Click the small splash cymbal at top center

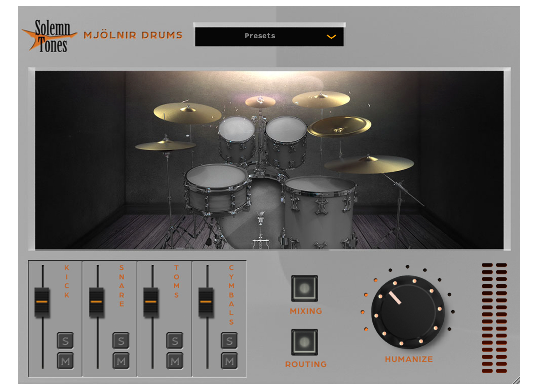pos(260,102)
